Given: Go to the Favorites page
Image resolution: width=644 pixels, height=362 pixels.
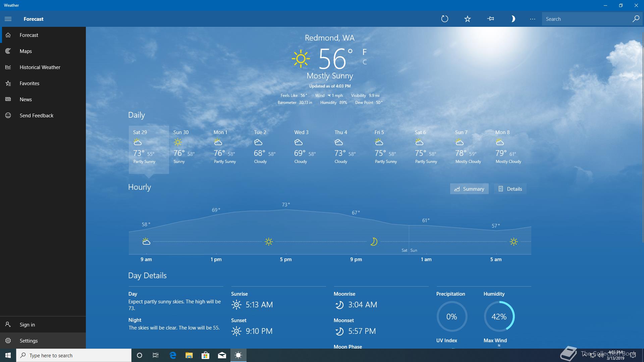Looking at the screenshot, I should pyautogui.click(x=30, y=83).
